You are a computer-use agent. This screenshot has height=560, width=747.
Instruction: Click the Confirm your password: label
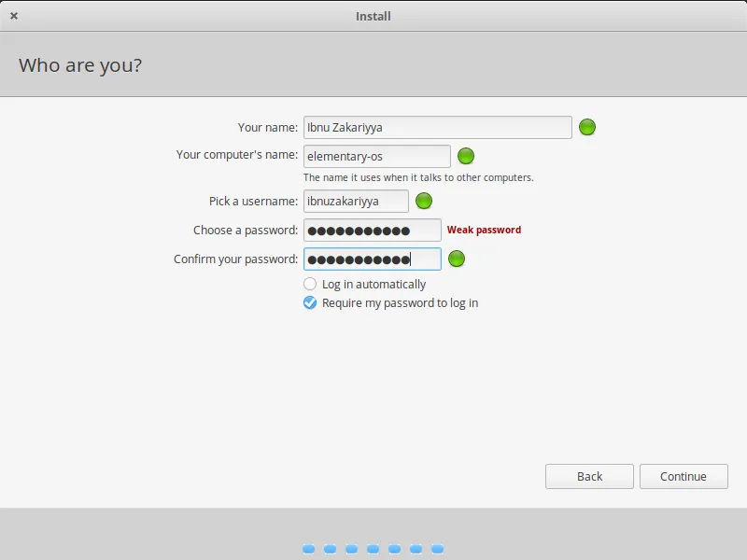(236, 259)
